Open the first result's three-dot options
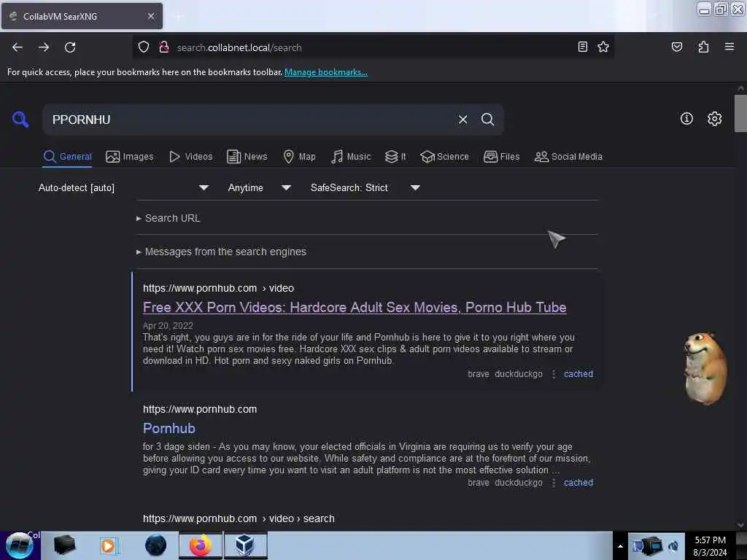 point(553,374)
